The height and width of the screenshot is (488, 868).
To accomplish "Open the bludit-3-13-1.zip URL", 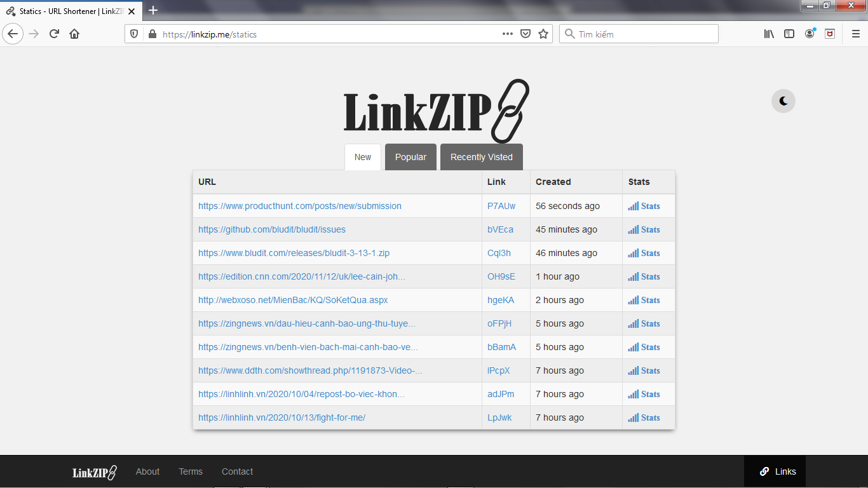I will coord(294,253).
